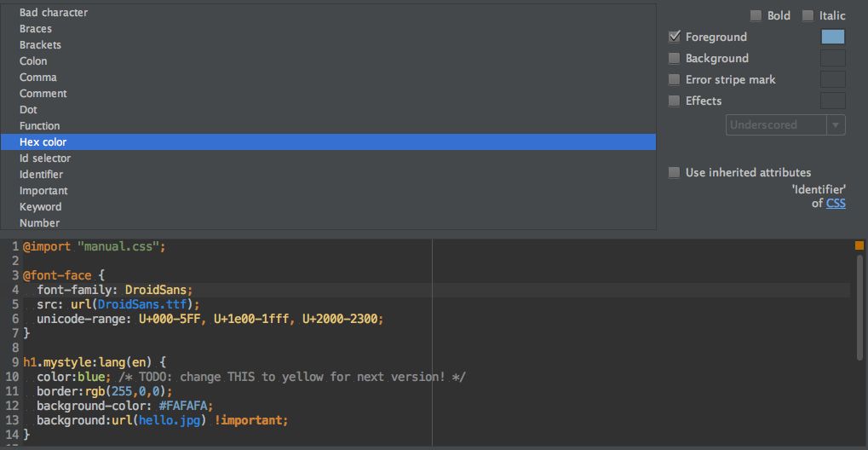Click highlighted 'Hex color' entry
Viewport: 868px width, 450px height.
tap(328, 141)
